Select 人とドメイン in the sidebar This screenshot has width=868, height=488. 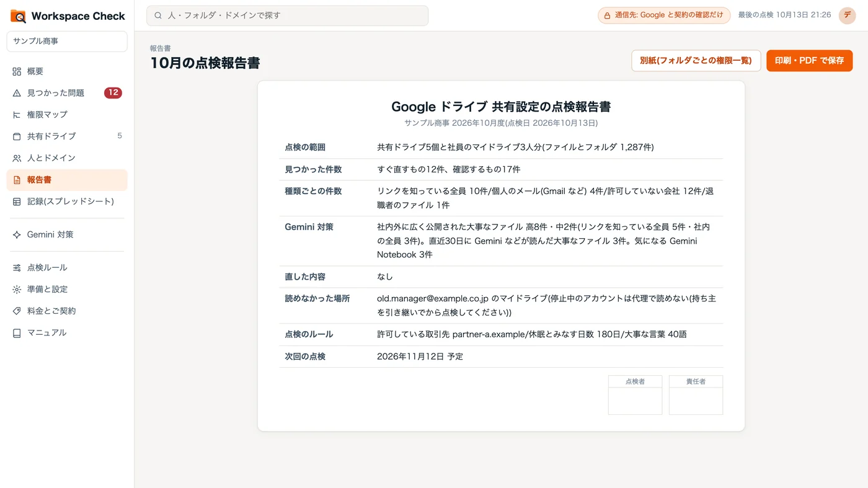(67, 158)
